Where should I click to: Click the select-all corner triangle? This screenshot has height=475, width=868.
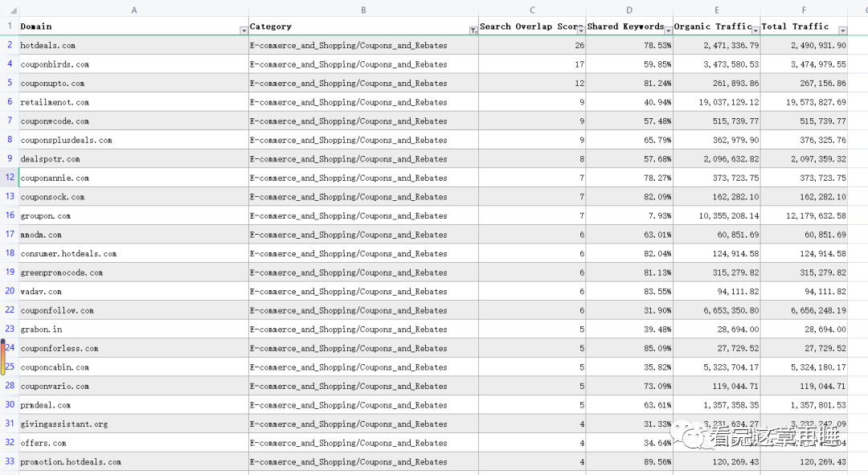point(13,10)
